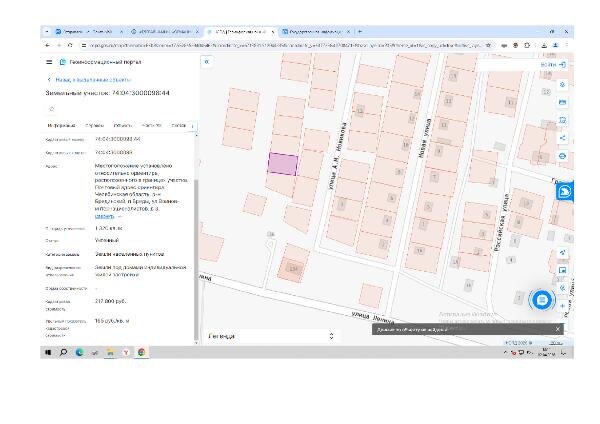
Task: Launch Microsoft Edge from taskbar
Action: click(79, 352)
